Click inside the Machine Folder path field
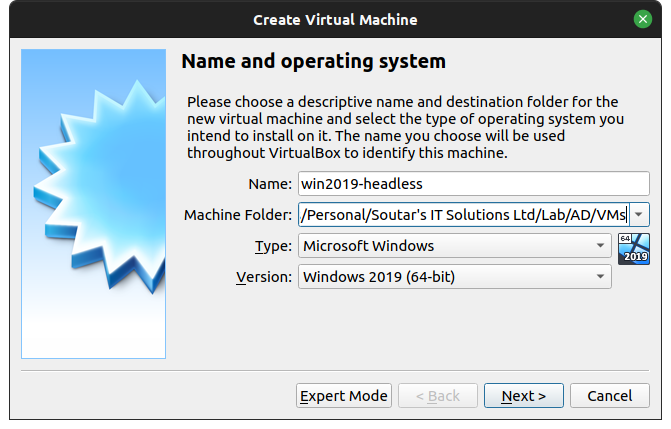The image size is (671, 429). click(x=463, y=214)
